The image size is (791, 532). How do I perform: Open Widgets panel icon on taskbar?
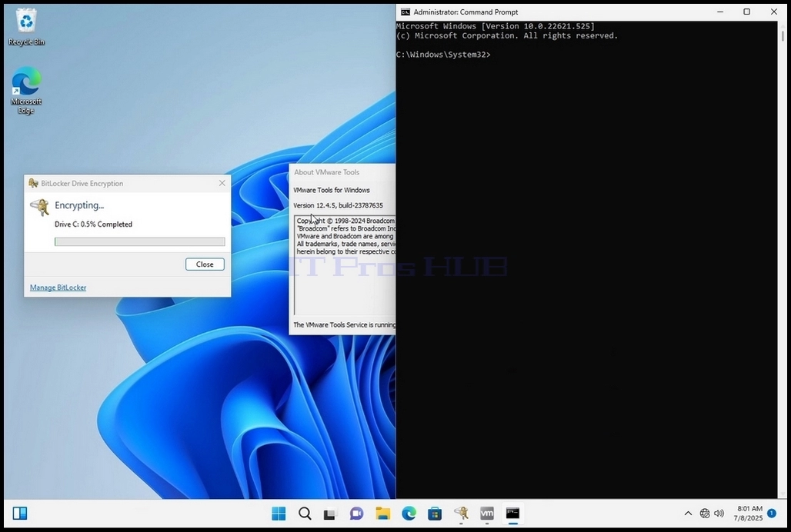coord(20,514)
